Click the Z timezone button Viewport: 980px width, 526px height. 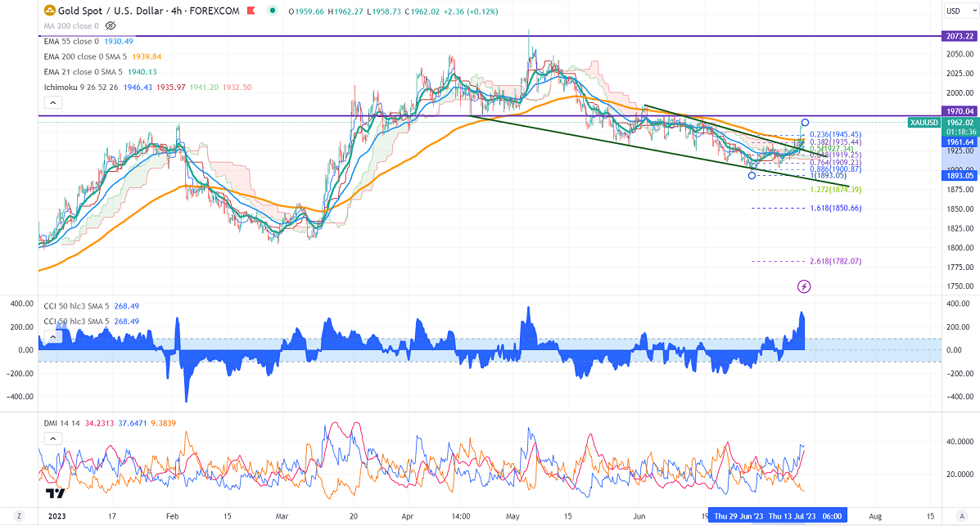(x=20, y=516)
